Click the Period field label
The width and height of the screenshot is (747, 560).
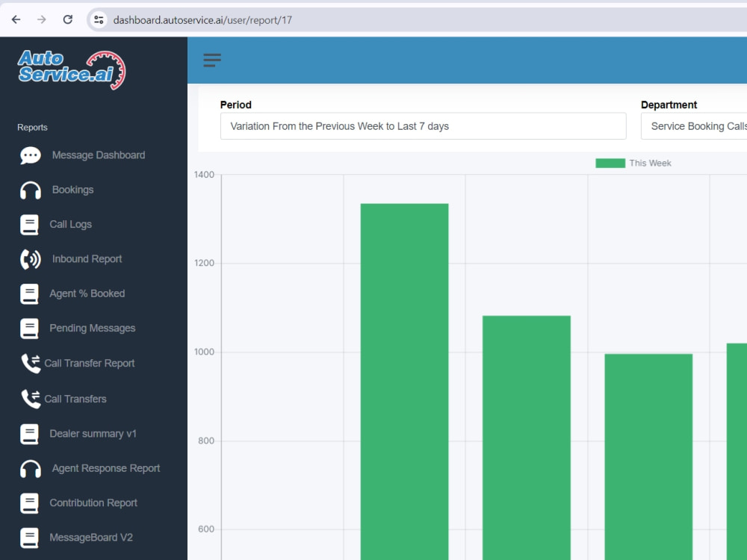[x=236, y=105]
